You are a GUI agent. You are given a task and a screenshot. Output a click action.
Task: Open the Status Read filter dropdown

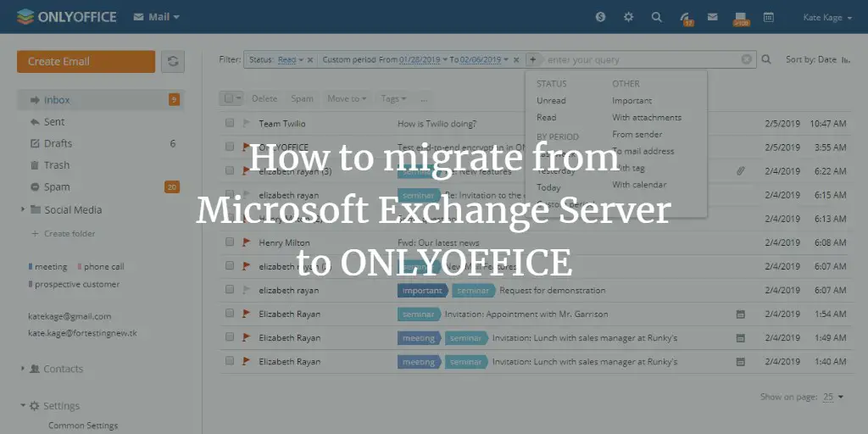[x=291, y=60]
